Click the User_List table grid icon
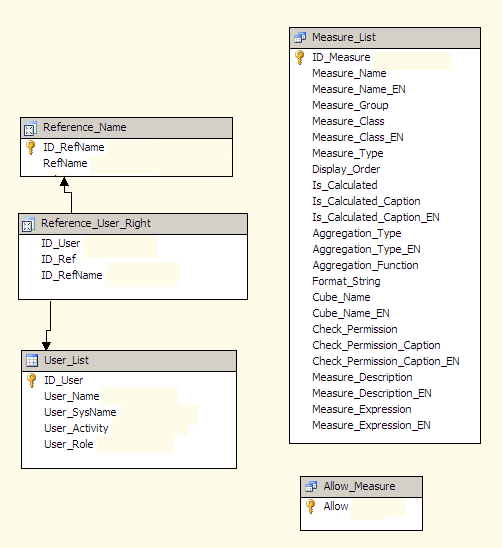The width and height of the screenshot is (502, 548). click(32, 360)
